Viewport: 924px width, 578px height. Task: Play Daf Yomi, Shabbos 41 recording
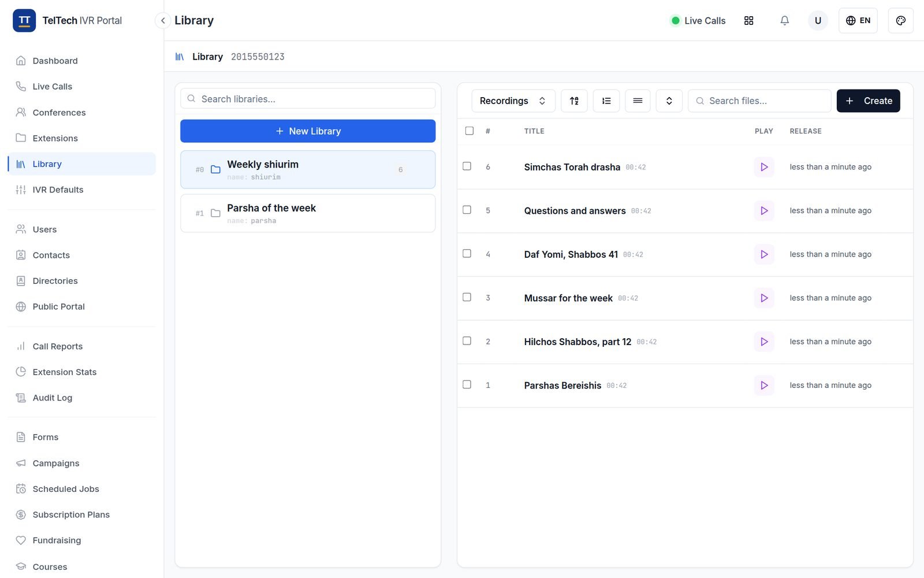coord(764,254)
